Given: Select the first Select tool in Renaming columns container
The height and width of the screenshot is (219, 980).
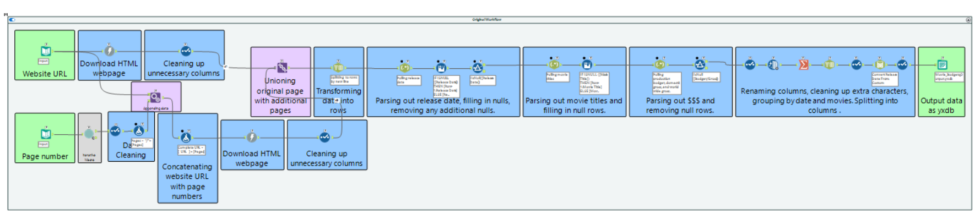Looking at the screenshot, I should 750,64.
